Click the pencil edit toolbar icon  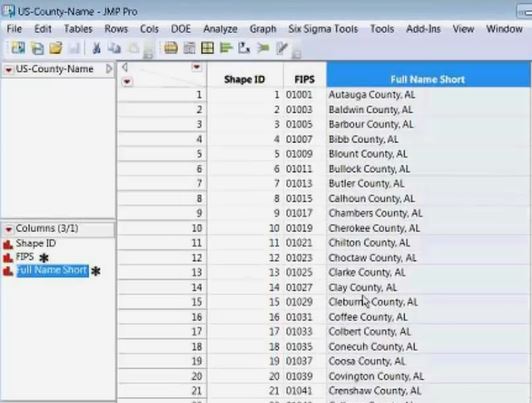[282, 48]
